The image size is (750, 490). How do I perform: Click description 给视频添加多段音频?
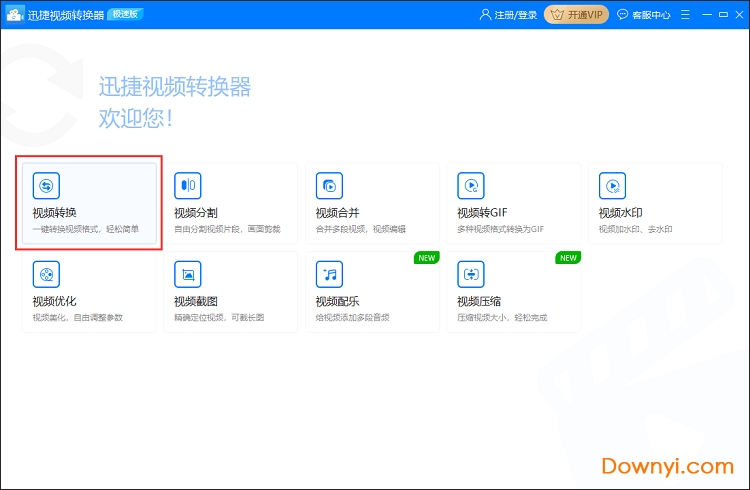(x=353, y=318)
